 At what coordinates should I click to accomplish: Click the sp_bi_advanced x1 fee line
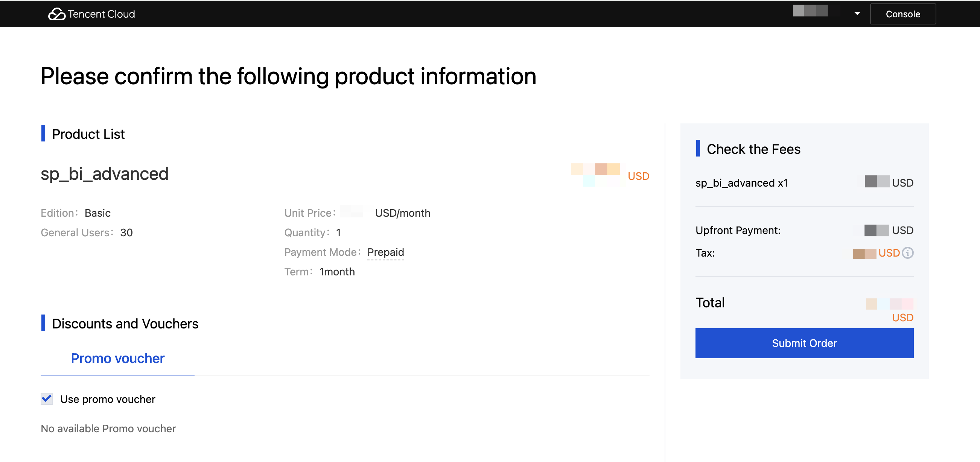(741, 183)
